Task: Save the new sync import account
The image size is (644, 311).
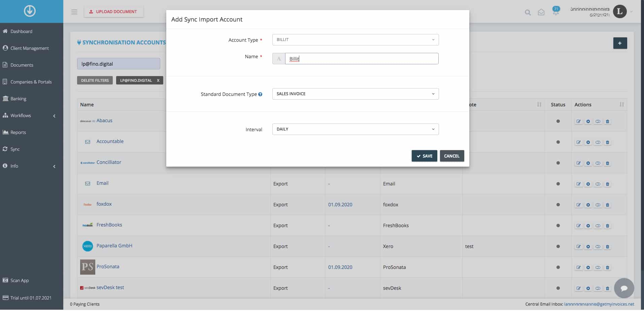Action: [x=424, y=156]
